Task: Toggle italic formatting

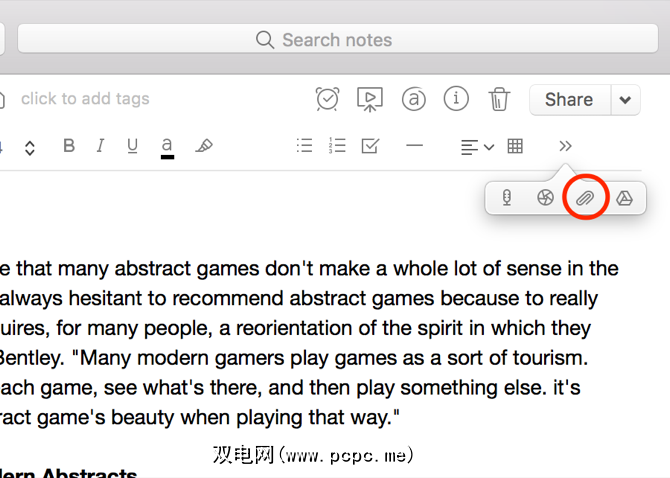Action: (100, 146)
